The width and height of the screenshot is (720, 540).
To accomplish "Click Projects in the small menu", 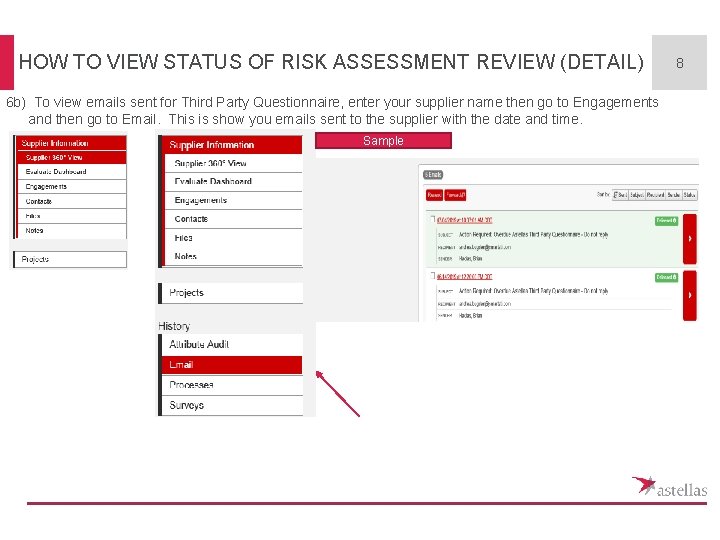I will [70, 259].
